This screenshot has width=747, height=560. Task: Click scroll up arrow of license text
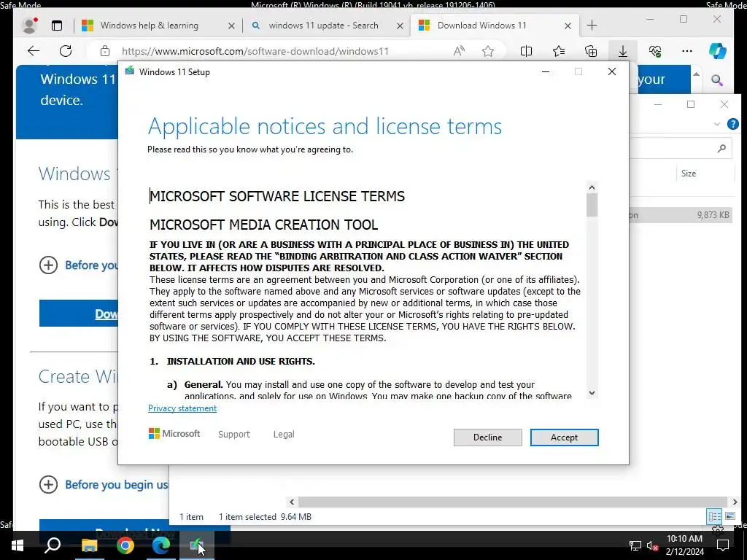point(592,187)
